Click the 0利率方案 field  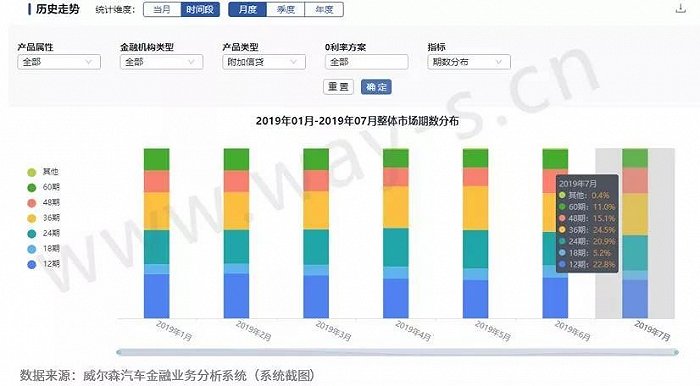367,62
